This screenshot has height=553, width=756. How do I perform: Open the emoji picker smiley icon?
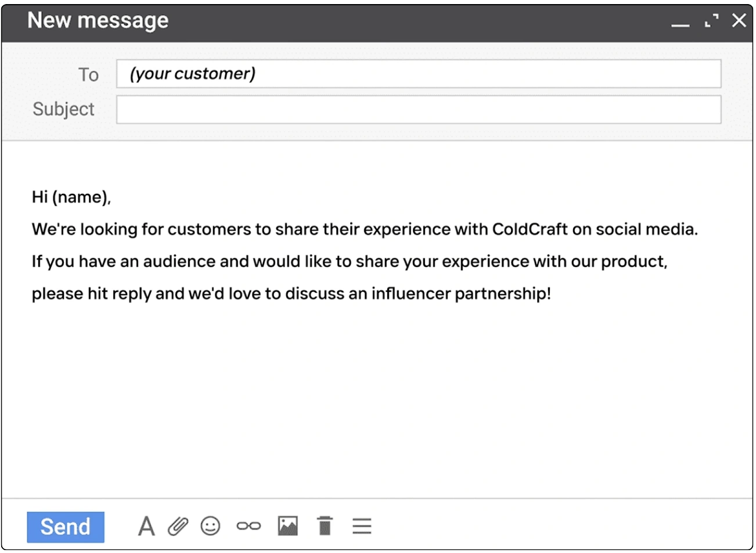210,526
